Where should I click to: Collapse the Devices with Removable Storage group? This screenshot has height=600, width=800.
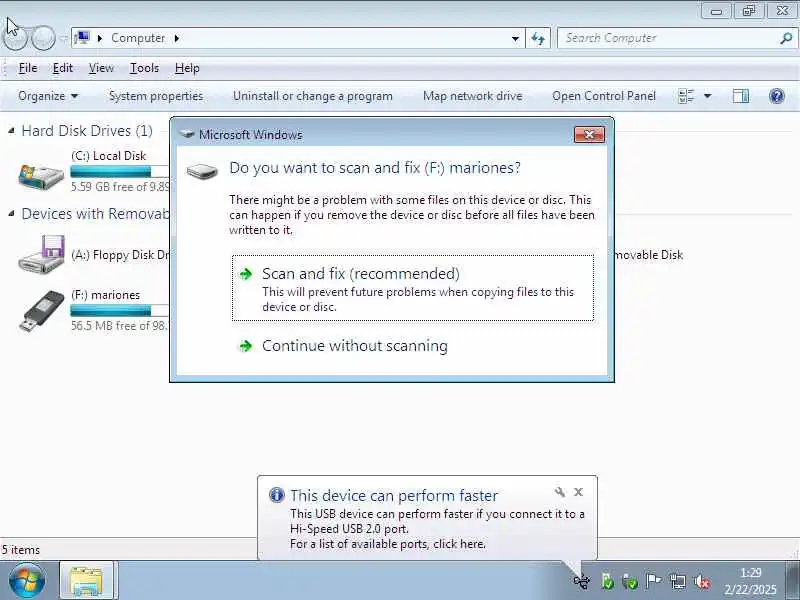coord(11,214)
